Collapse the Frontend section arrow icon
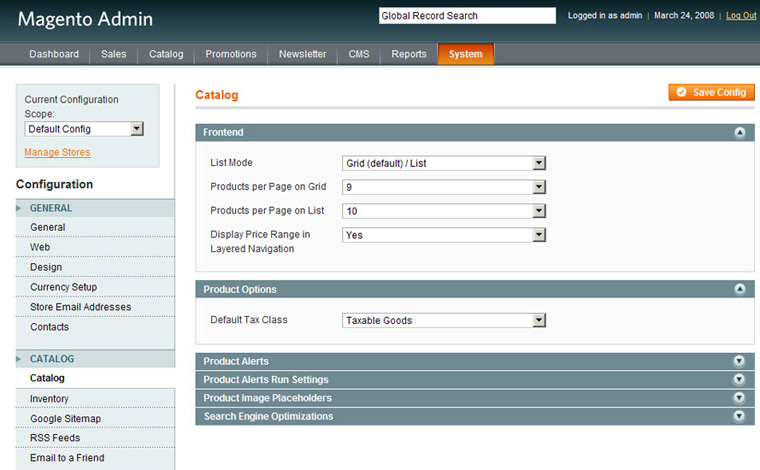Screen dimensions: 760x470 (740, 132)
